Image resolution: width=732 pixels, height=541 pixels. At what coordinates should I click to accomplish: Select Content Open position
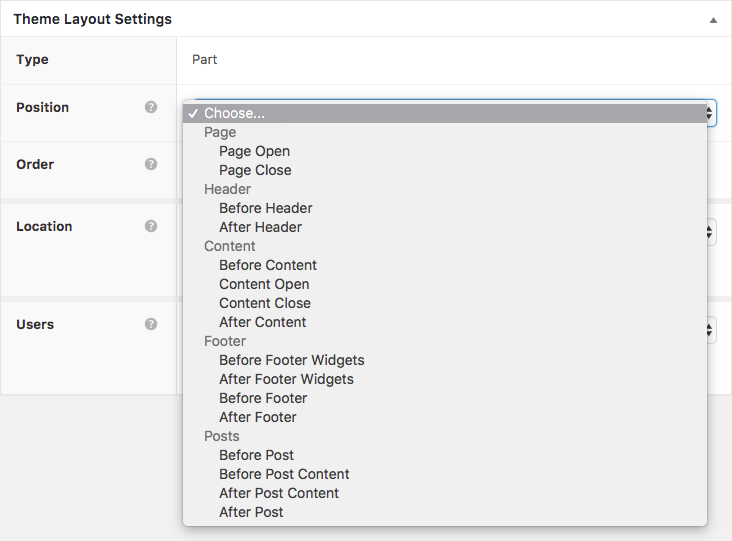click(x=264, y=284)
